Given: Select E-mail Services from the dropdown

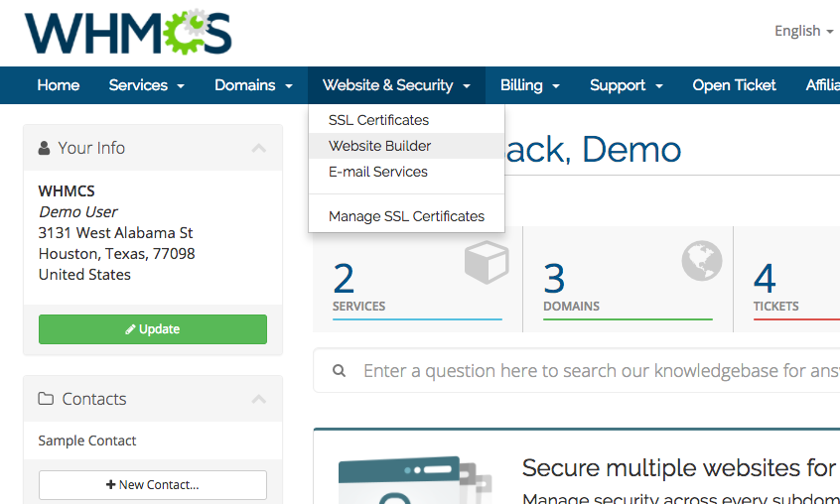Looking at the screenshot, I should coord(407,172).
